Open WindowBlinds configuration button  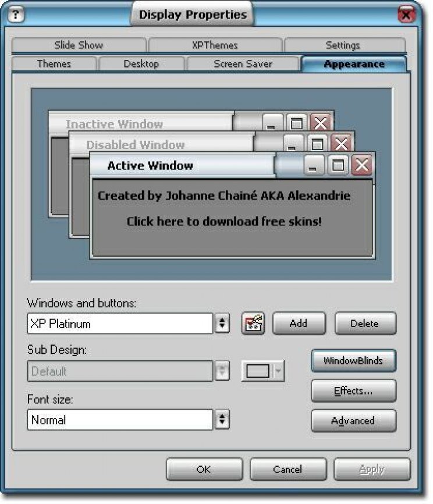click(x=354, y=361)
